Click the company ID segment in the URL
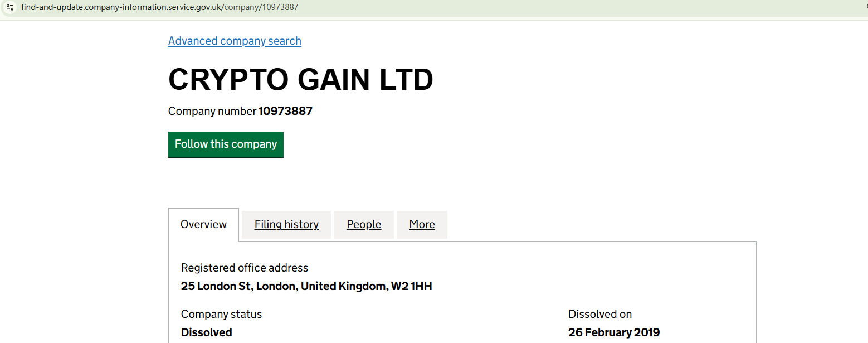The width and height of the screenshot is (868, 343). coord(280,7)
